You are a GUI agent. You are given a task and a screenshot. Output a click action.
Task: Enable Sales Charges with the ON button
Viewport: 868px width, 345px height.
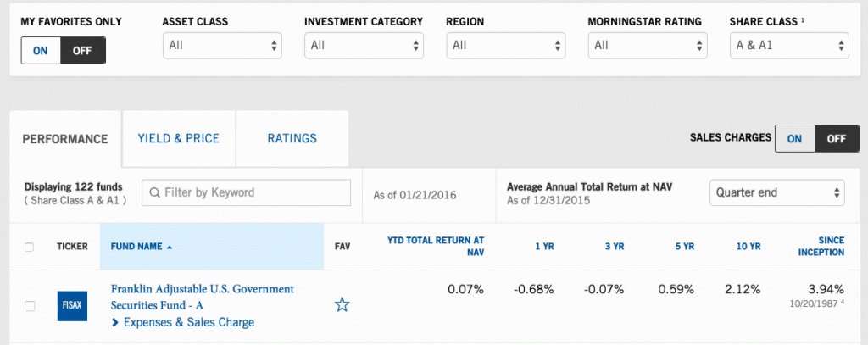pos(795,139)
